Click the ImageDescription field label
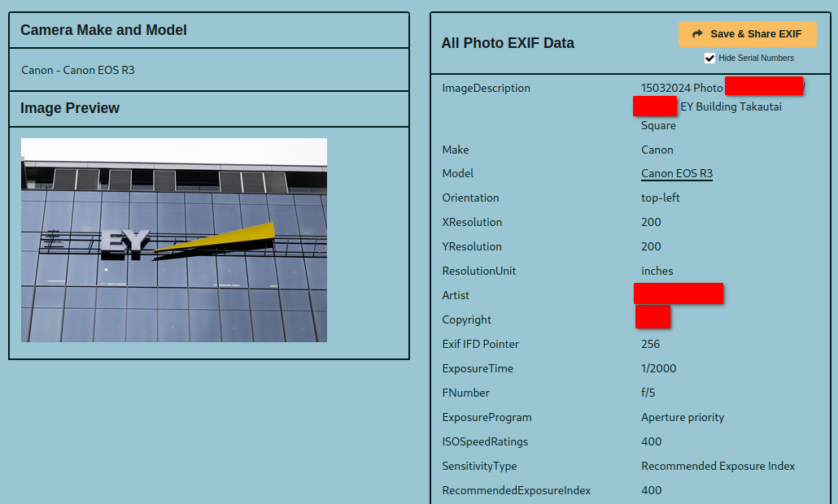The image size is (838, 504). click(486, 88)
